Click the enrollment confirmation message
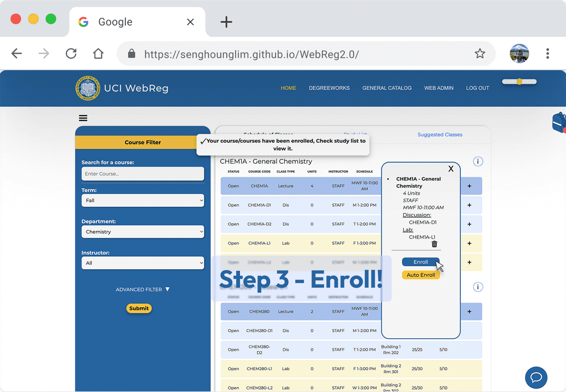The height and width of the screenshot is (392, 566). [283, 145]
